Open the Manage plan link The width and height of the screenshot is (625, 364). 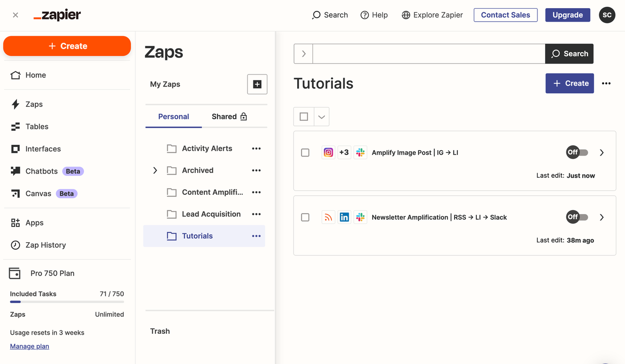(x=29, y=346)
